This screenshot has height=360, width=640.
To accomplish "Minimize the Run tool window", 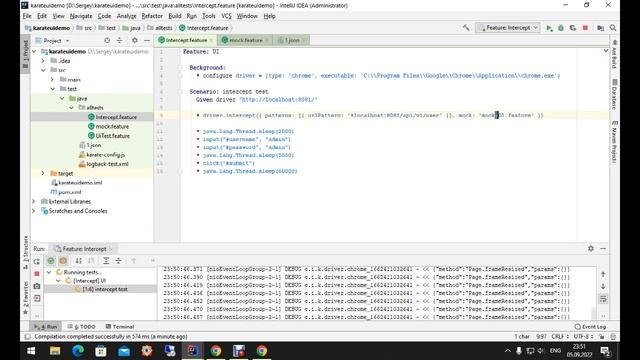I will [603, 248].
